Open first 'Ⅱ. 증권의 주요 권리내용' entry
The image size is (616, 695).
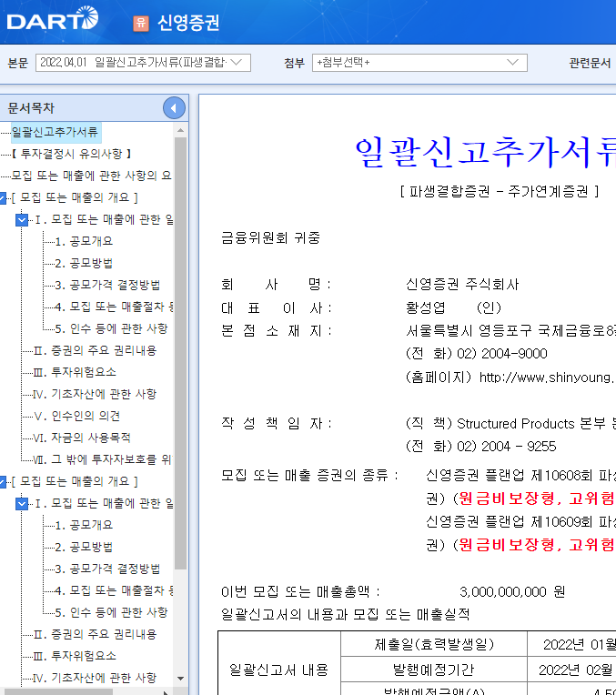[x=95, y=350]
